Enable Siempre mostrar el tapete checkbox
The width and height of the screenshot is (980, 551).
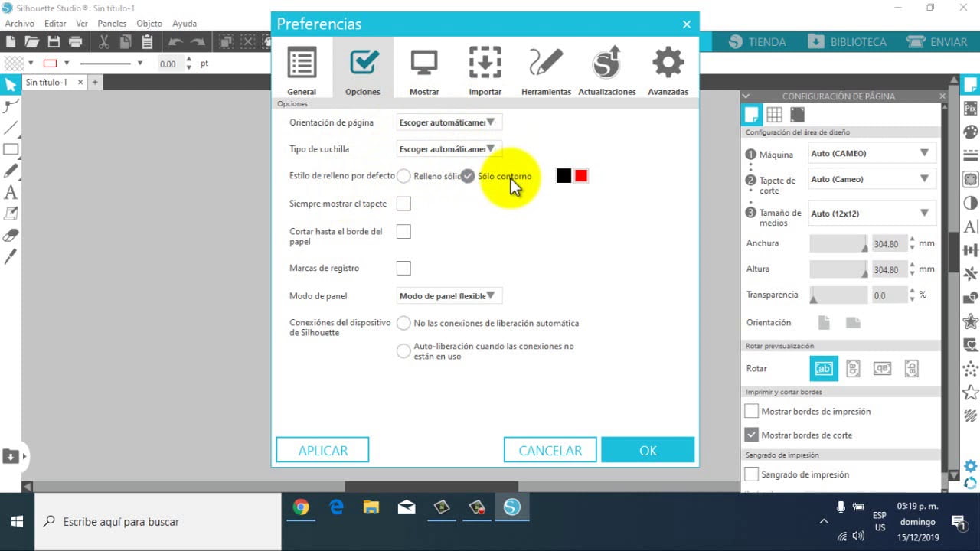click(403, 204)
